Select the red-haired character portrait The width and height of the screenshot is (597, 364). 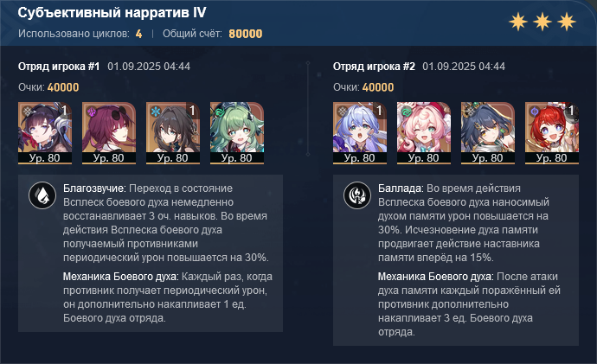552,133
